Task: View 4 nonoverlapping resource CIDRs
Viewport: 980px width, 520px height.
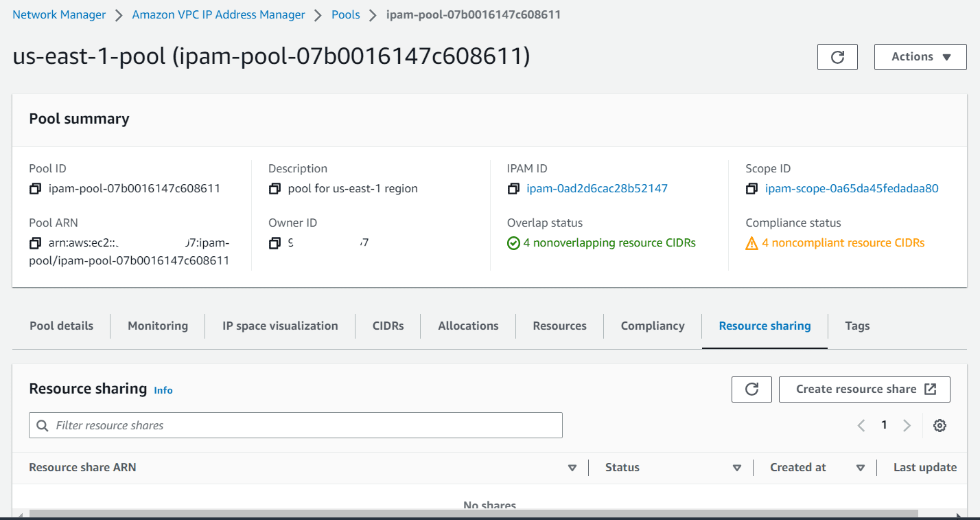Action: coord(609,243)
